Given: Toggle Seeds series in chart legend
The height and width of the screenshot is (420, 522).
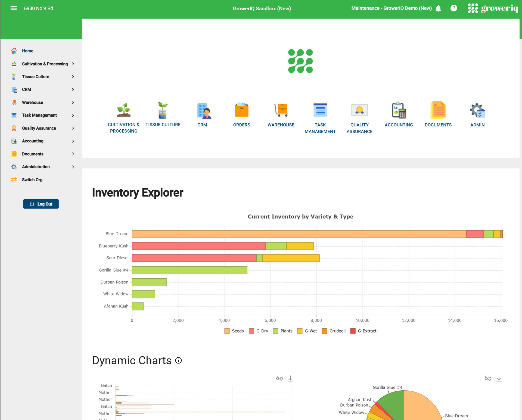Looking at the screenshot, I should pyautogui.click(x=234, y=331).
